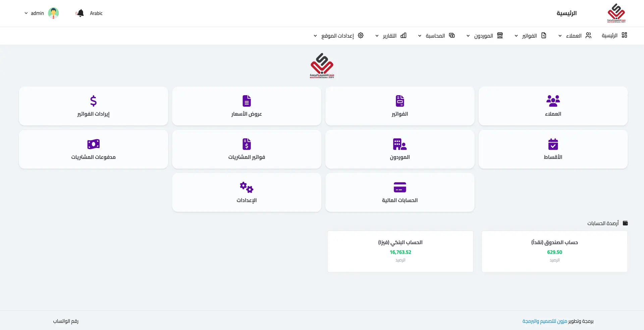Image resolution: width=644 pixels, height=330 pixels.
Task: Click the Settings gears card icon
Action: click(247, 187)
